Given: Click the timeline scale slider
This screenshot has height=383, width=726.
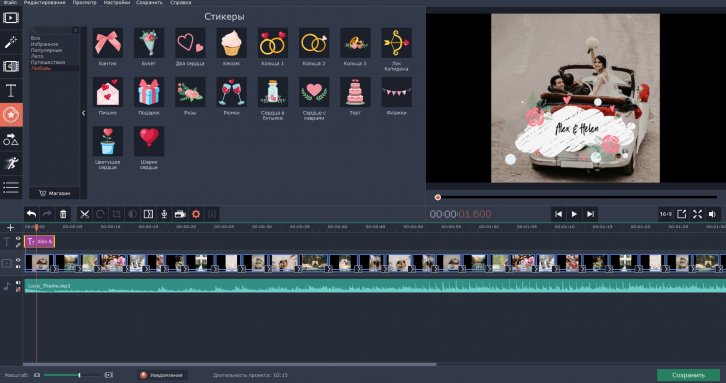Looking at the screenshot, I should pos(72,375).
